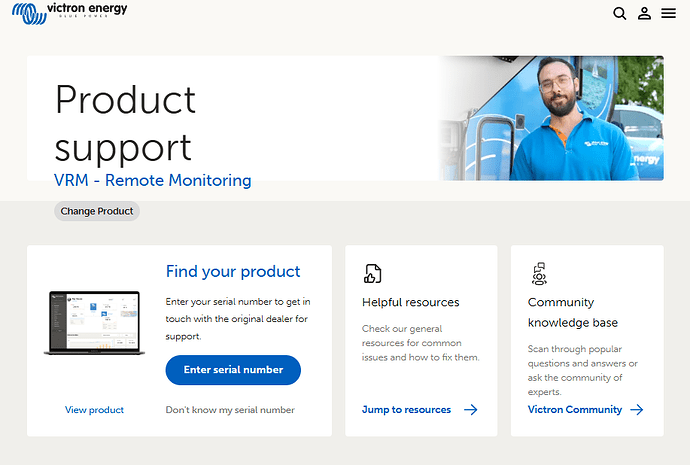Screen dimensions: 690x465
Task: Click the arrow beside Victron Community
Action: [637, 410]
